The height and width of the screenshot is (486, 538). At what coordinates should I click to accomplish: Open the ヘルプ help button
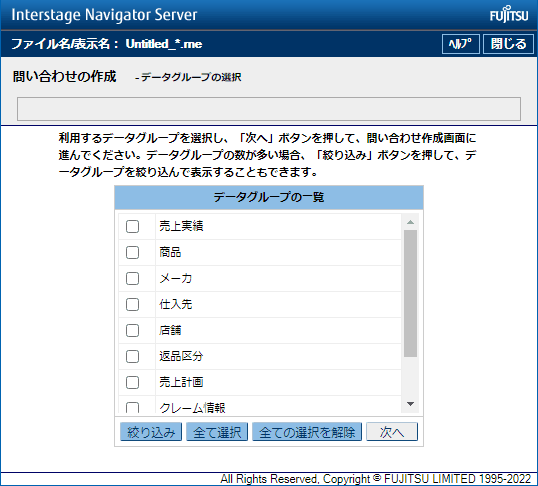click(x=460, y=44)
